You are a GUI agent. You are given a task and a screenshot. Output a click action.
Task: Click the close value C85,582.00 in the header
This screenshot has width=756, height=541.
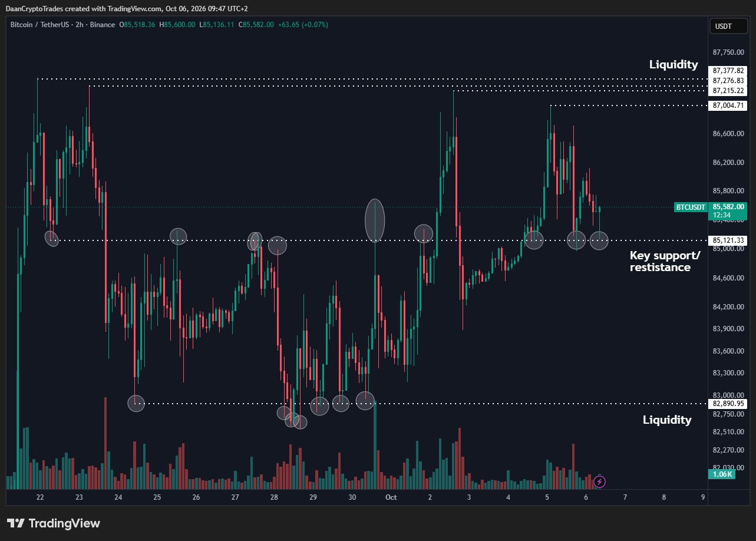[x=256, y=25]
